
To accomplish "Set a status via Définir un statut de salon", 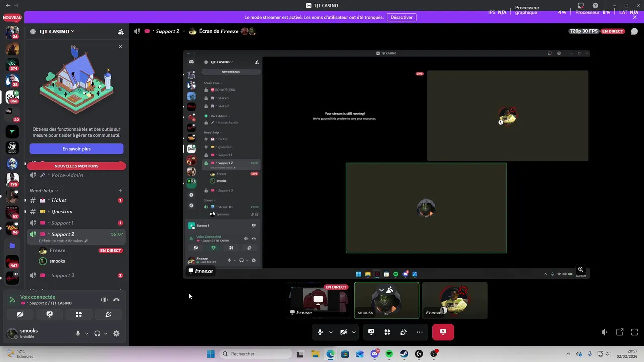I will pos(63,241).
